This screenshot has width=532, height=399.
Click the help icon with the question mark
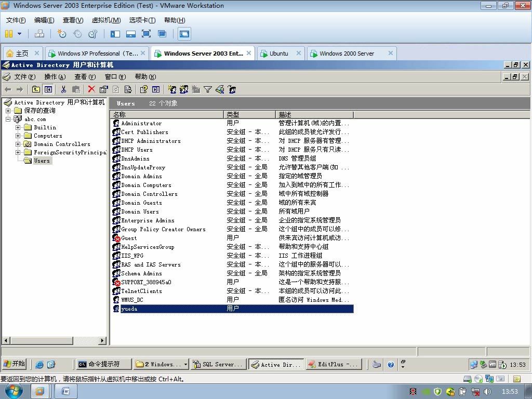(x=143, y=89)
